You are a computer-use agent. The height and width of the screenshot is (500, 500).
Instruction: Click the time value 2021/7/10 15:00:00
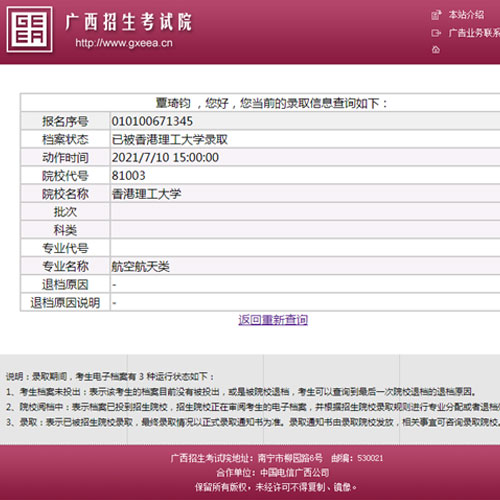pos(165,158)
